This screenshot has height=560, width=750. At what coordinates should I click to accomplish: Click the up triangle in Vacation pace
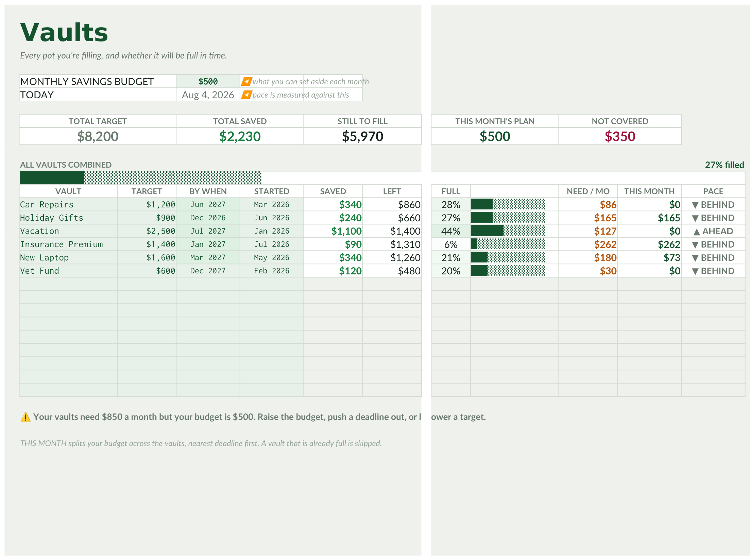697,232
